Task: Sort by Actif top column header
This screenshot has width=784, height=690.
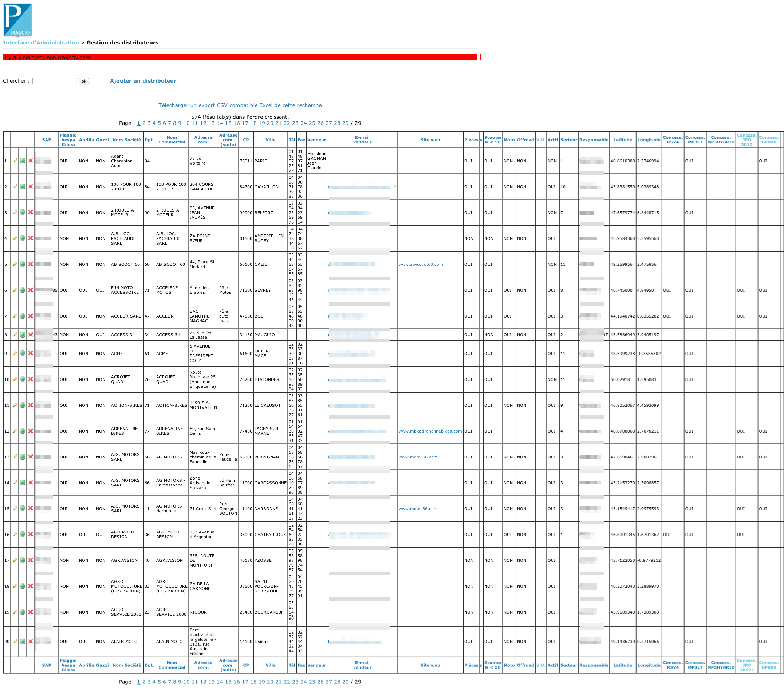Action: pyautogui.click(x=553, y=140)
